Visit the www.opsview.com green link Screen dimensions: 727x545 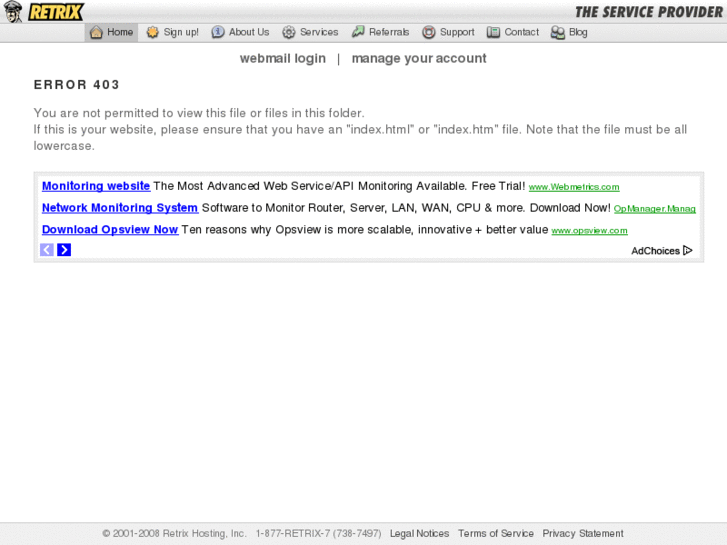tap(589, 231)
